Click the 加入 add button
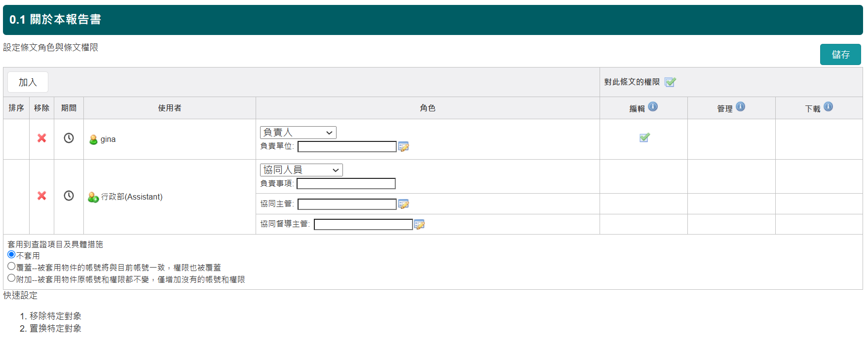Screen dimensions: 868x340 28,82
